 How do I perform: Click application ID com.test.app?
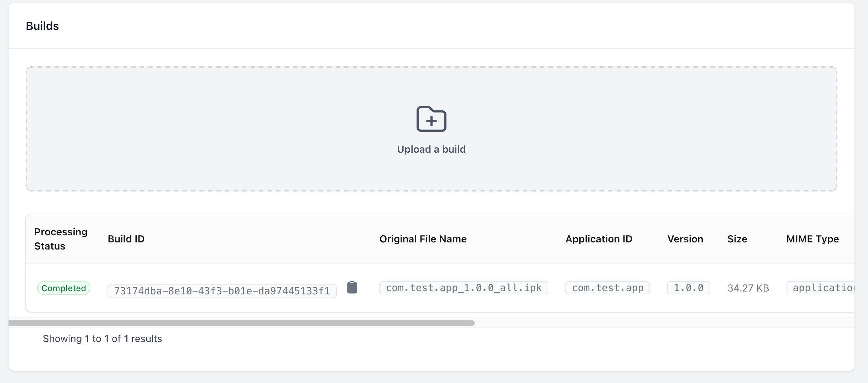point(608,288)
